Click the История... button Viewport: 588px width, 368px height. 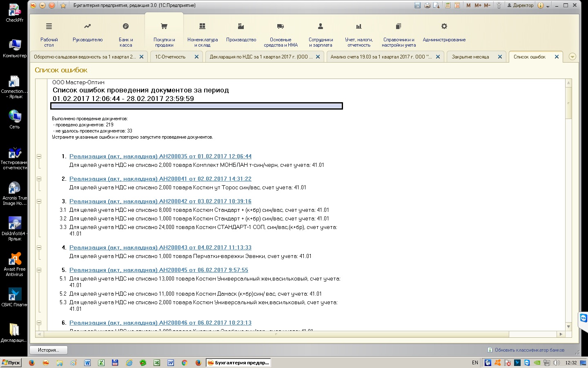tap(49, 350)
